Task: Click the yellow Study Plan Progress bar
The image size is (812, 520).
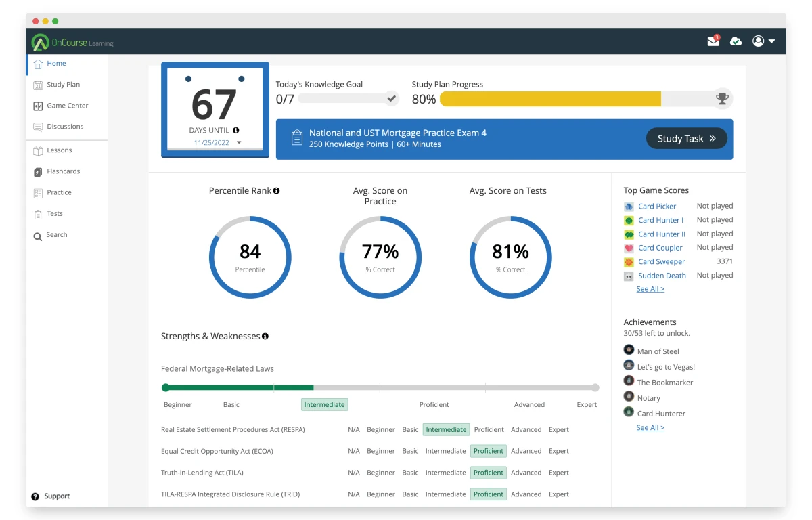Action: 550,99
